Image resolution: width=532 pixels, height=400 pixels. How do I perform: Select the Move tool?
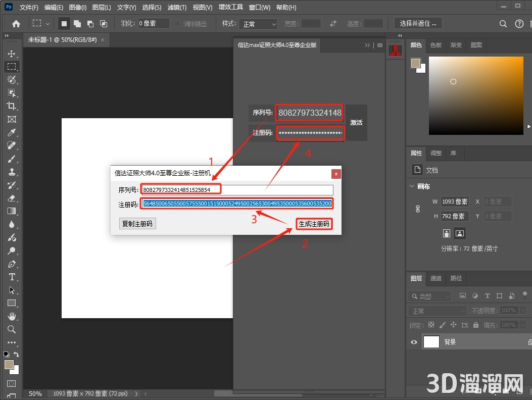[x=11, y=54]
